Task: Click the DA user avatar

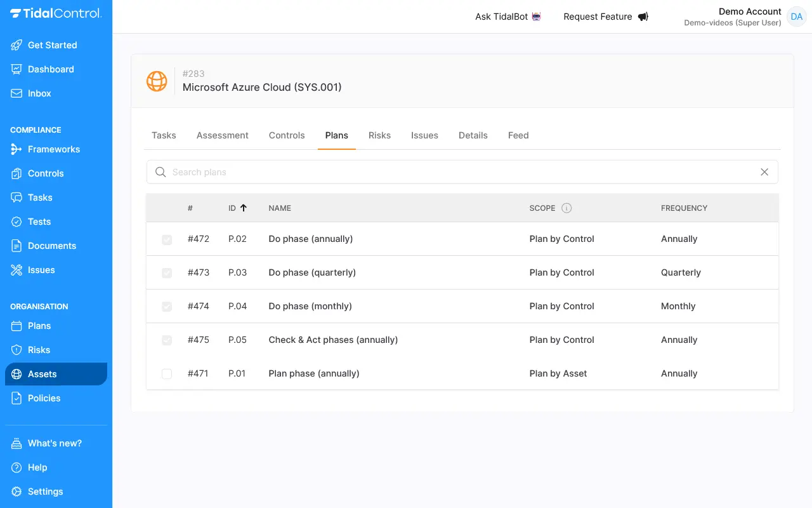Action: [796, 17]
